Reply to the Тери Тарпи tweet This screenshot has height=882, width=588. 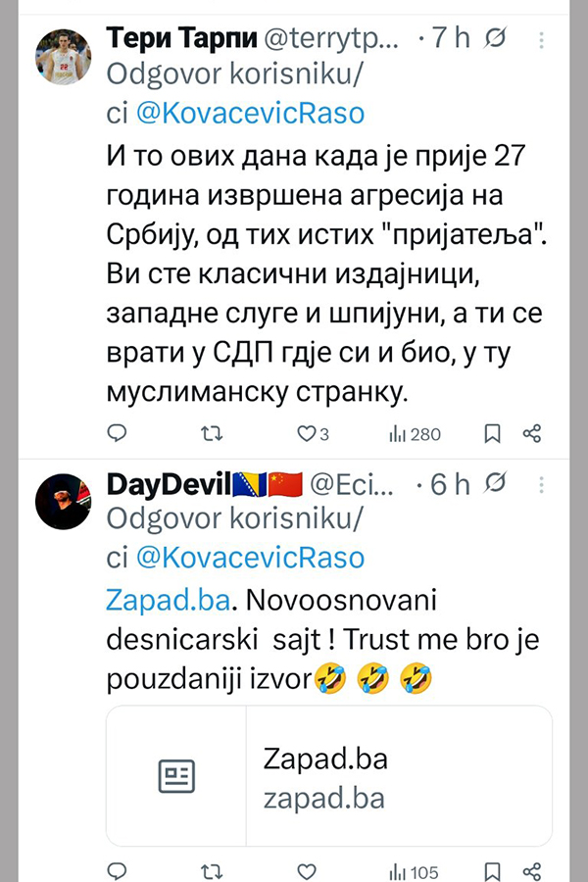pos(116,433)
